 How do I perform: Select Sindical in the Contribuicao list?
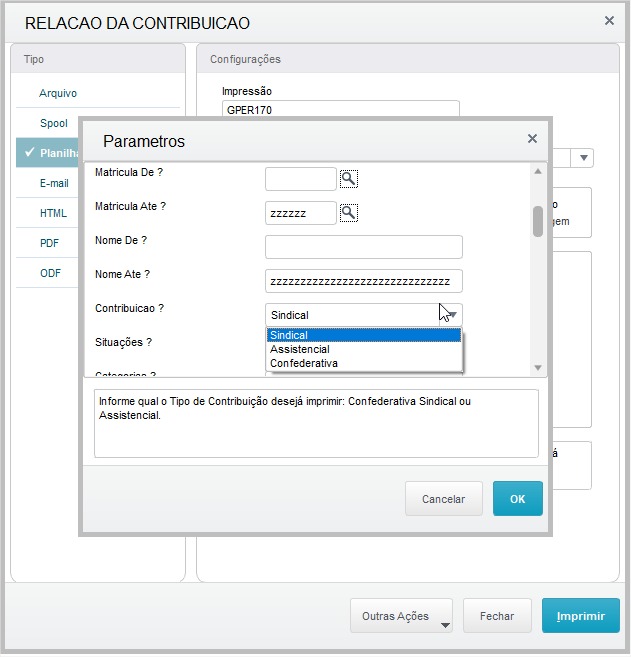[364, 335]
